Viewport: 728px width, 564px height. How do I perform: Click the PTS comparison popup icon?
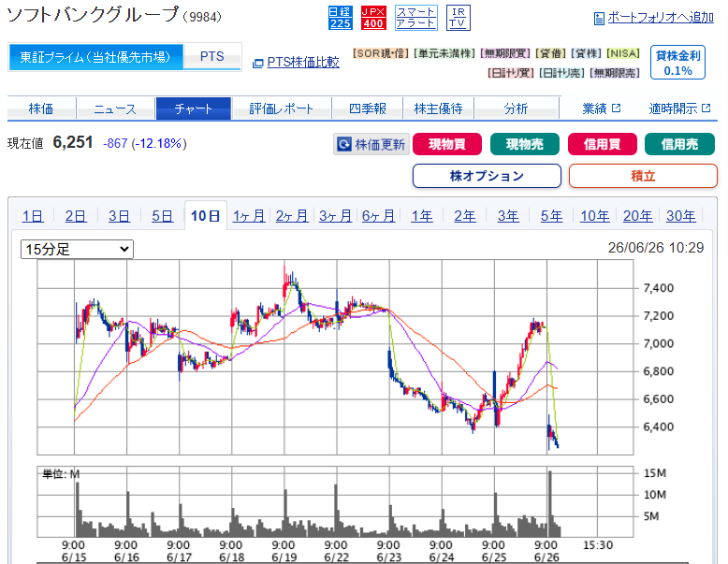click(x=257, y=63)
